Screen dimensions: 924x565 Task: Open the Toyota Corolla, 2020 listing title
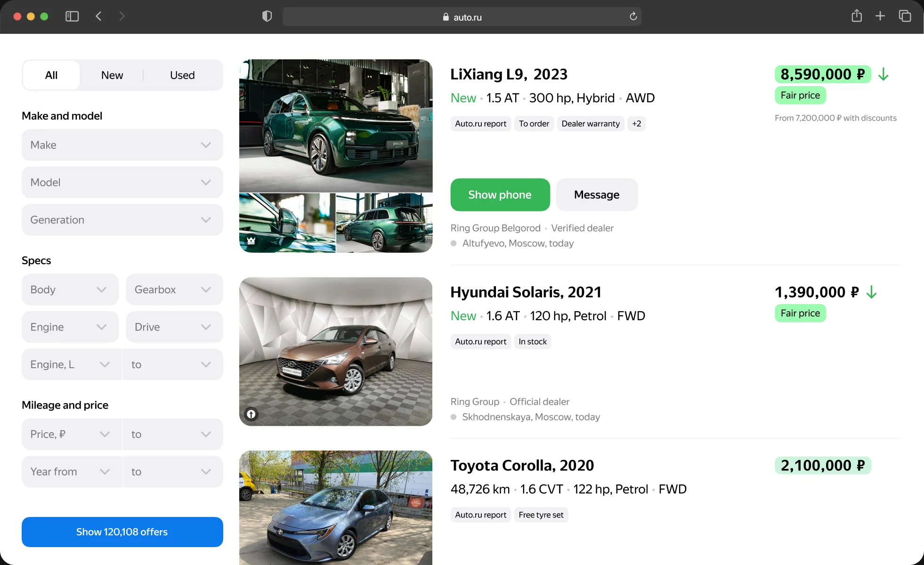point(522,466)
